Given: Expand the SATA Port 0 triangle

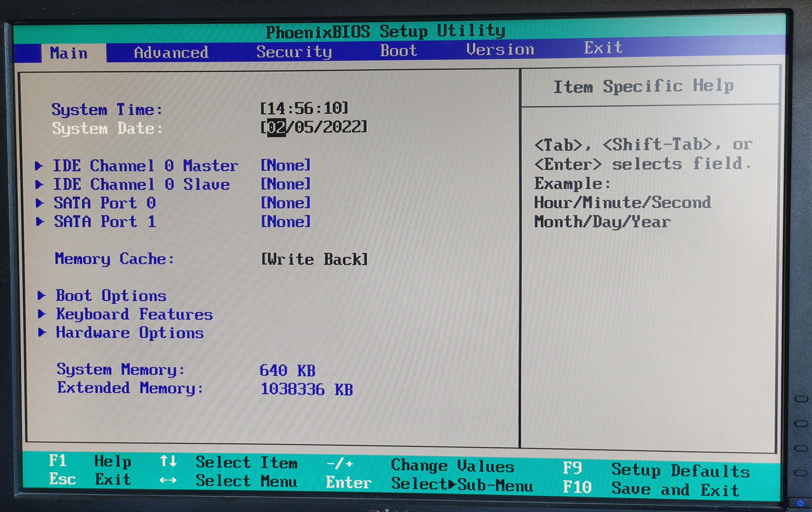Looking at the screenshot, I should (40, 203).
